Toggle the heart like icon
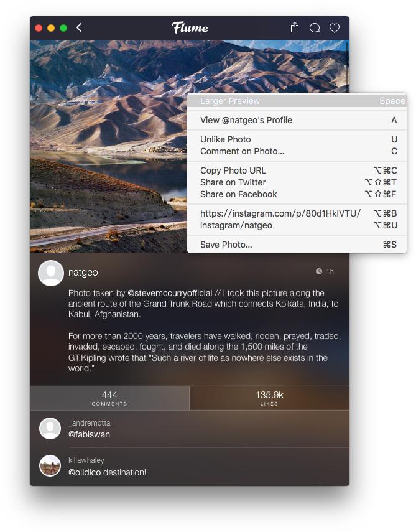Image resolution: width=416 pixels, height=532 pixels. point(335,28)
